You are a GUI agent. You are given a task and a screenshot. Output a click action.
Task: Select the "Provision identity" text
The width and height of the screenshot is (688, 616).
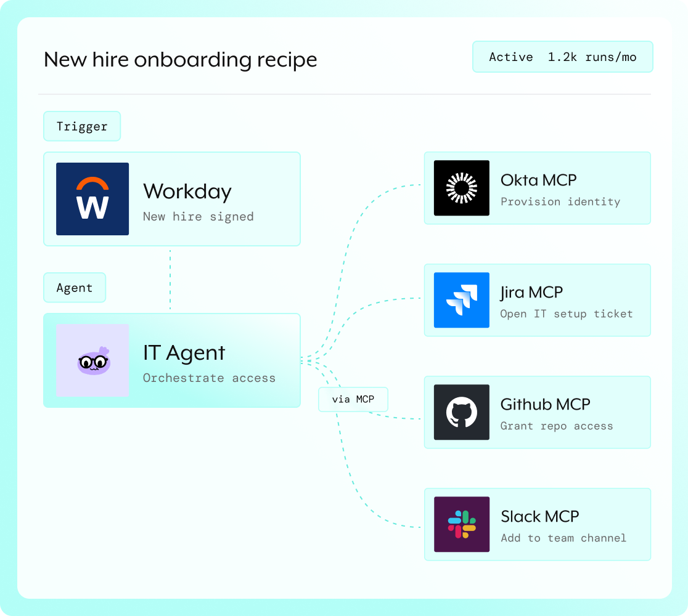pyautogui.click(x=560, y=201)
